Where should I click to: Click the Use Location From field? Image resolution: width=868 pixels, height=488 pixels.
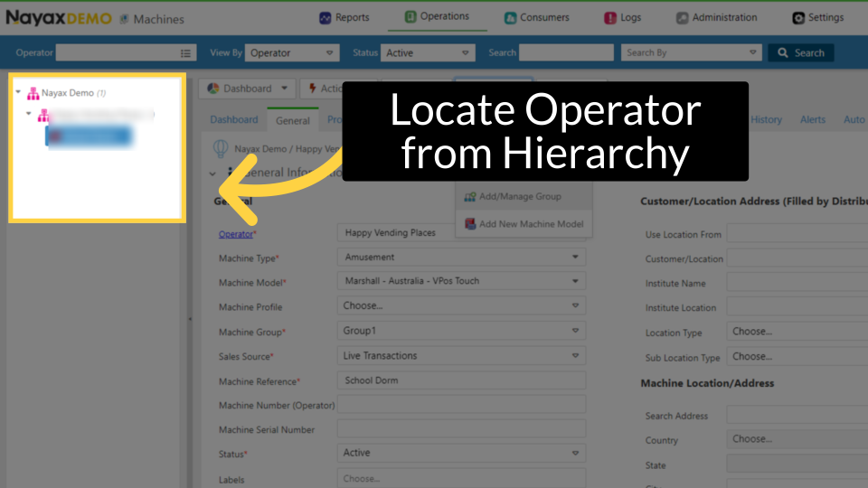(x=797, y=234)
